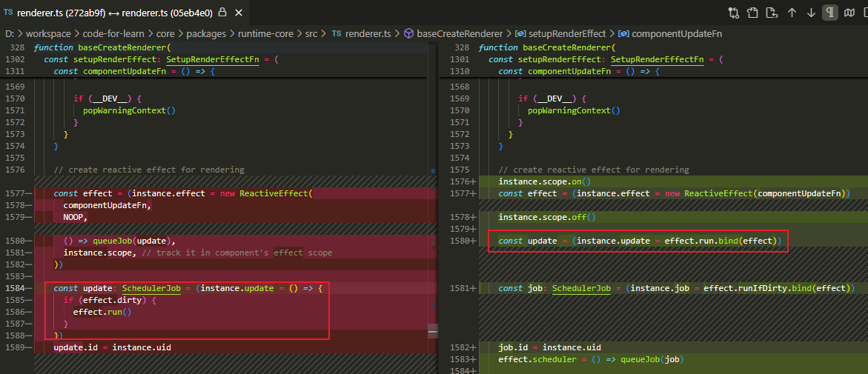Click the () => queueJob(update), line
This screenshot has height=374, width=868.
point(119,241)
